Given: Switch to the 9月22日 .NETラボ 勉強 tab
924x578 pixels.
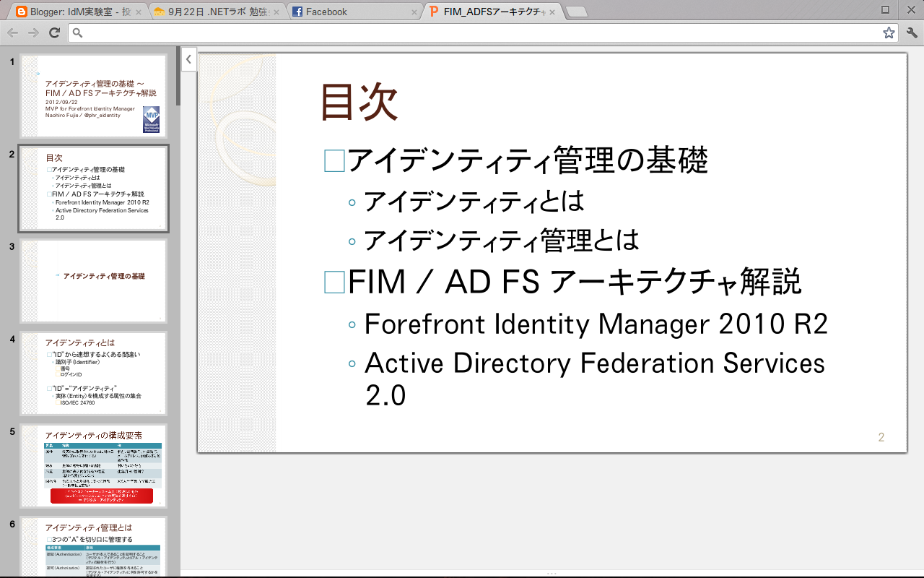Looking at the screenshot, I should click(x=217, y=12).
